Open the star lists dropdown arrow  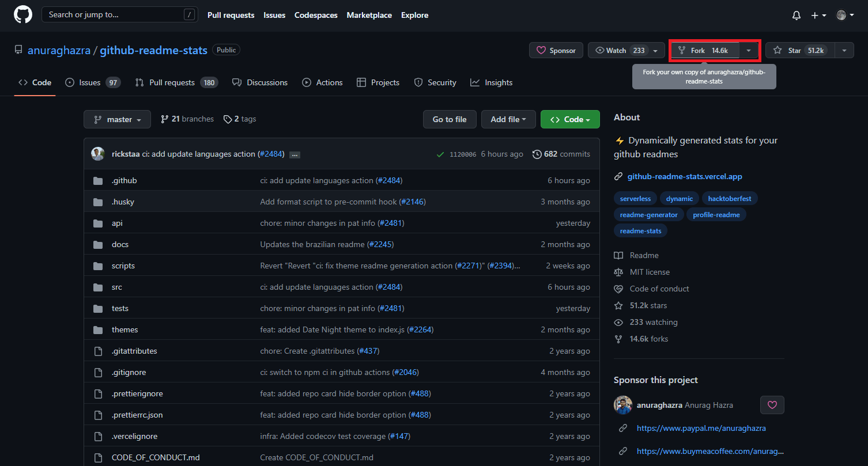(x=844, y=51)
